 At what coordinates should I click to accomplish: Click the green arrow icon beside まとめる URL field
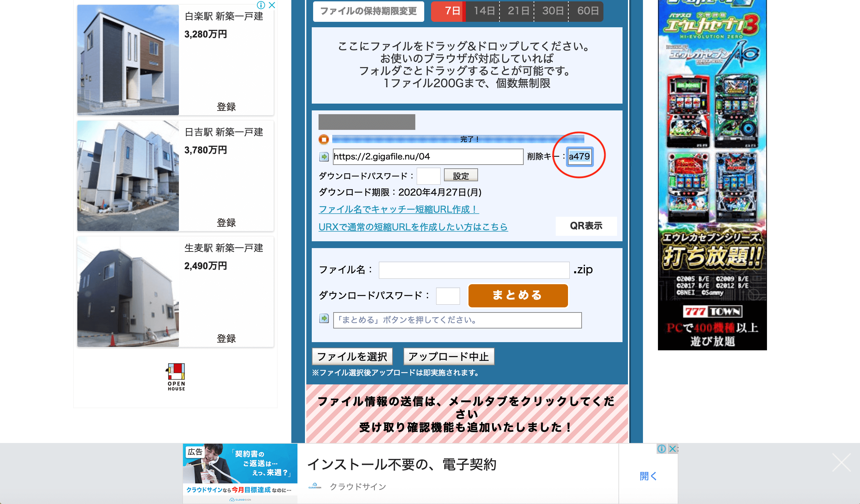point(324,318)
